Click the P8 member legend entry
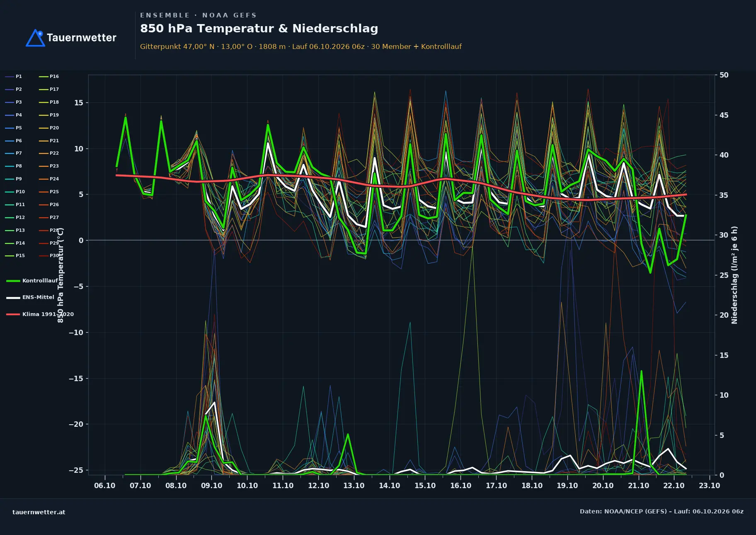The height and width of the screenshot is (535, 756). (x=14, y=166)
